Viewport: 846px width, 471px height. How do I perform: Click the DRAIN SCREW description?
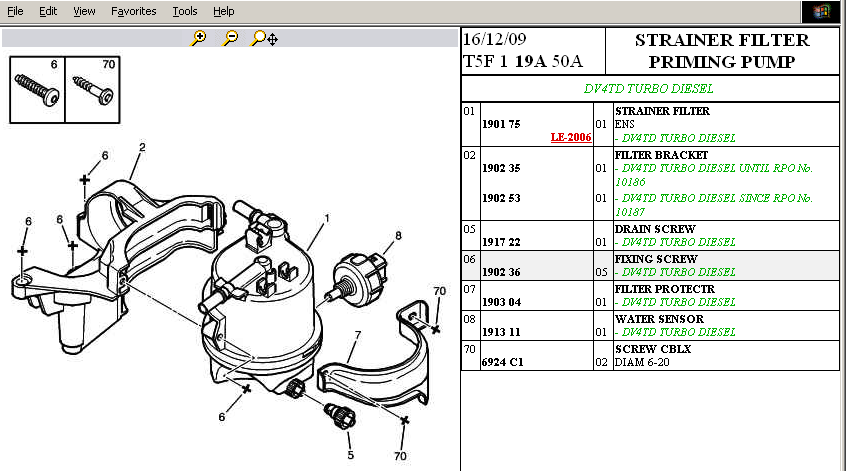655,229
